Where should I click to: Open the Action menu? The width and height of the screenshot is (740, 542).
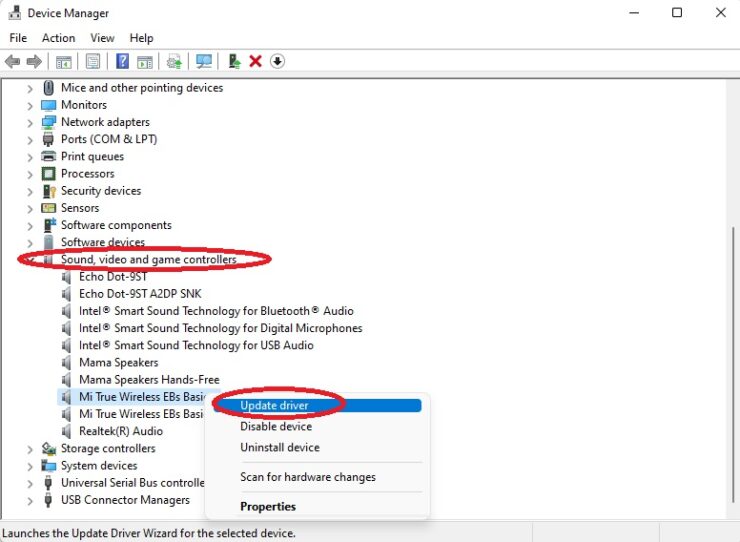(59, 38)
